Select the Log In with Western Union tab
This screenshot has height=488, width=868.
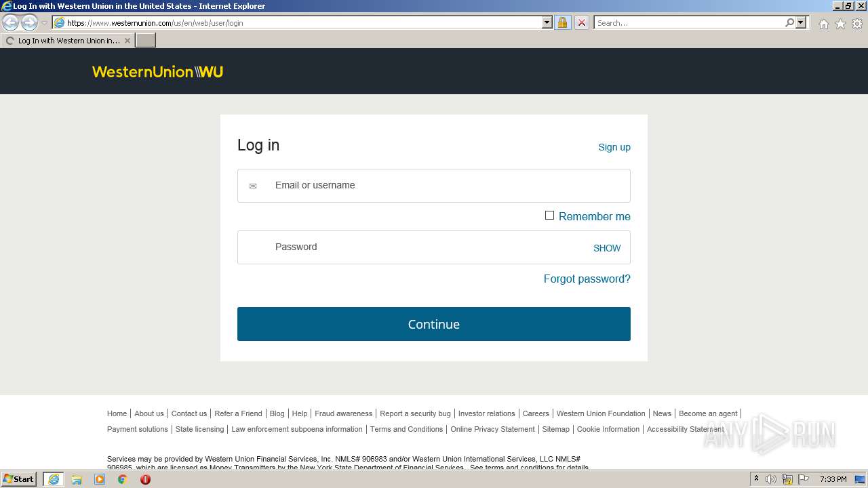coord(68,41)
